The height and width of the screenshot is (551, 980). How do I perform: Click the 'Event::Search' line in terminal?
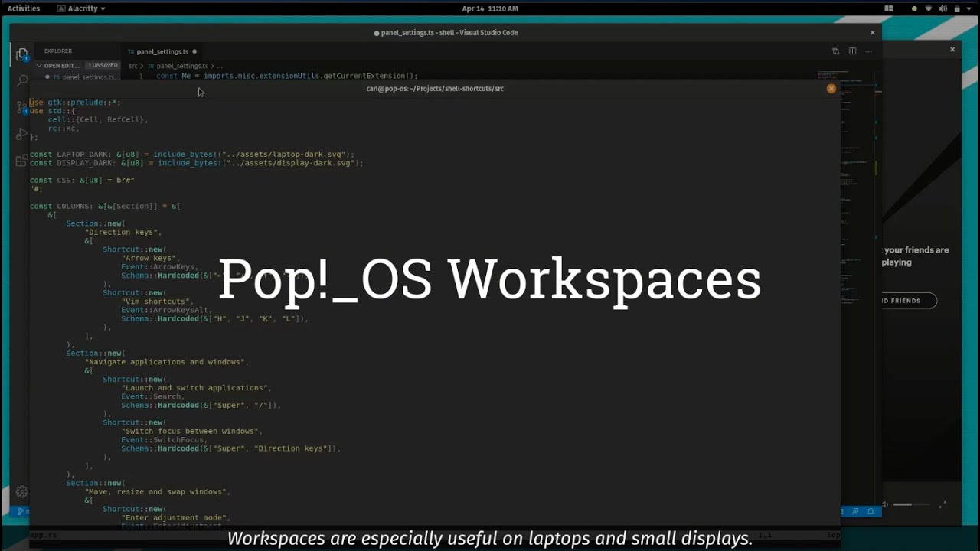(153, 396)
